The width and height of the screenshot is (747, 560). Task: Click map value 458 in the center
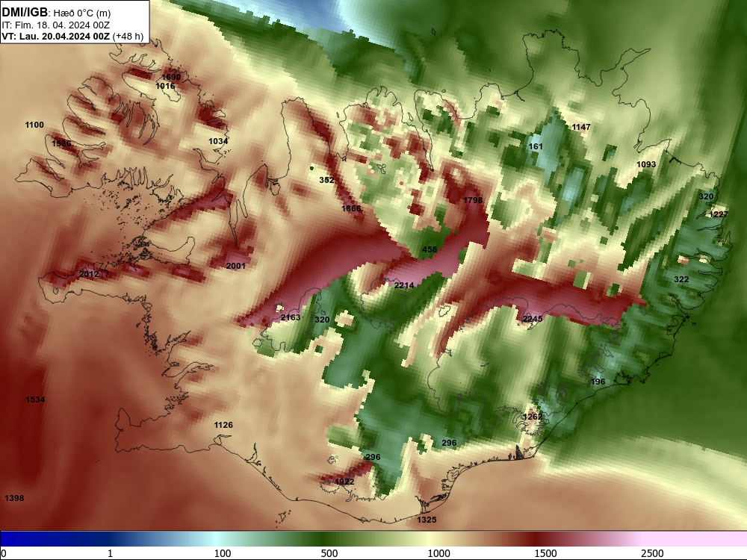pos(430,249)
